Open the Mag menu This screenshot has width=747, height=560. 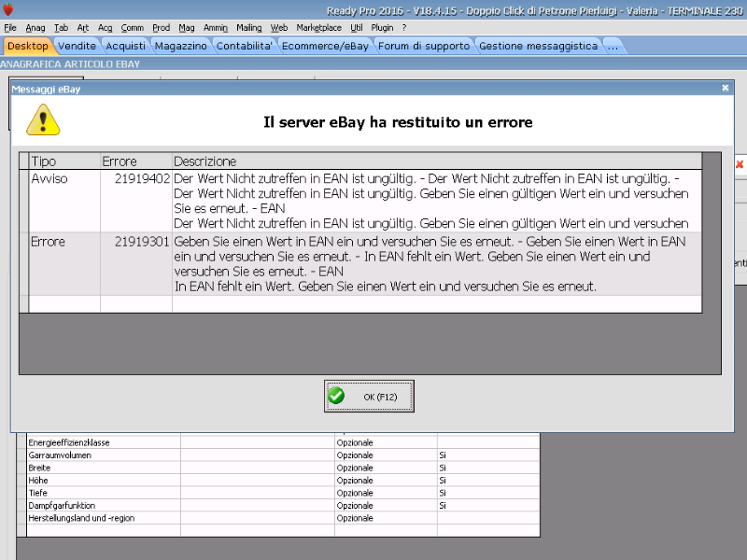click(187, 28)
